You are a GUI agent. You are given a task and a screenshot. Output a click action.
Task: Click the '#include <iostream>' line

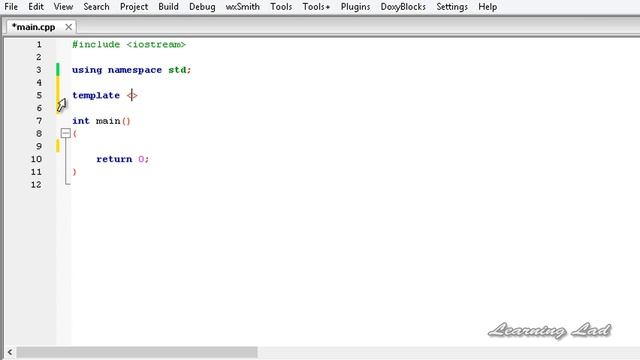coord(129,44)
